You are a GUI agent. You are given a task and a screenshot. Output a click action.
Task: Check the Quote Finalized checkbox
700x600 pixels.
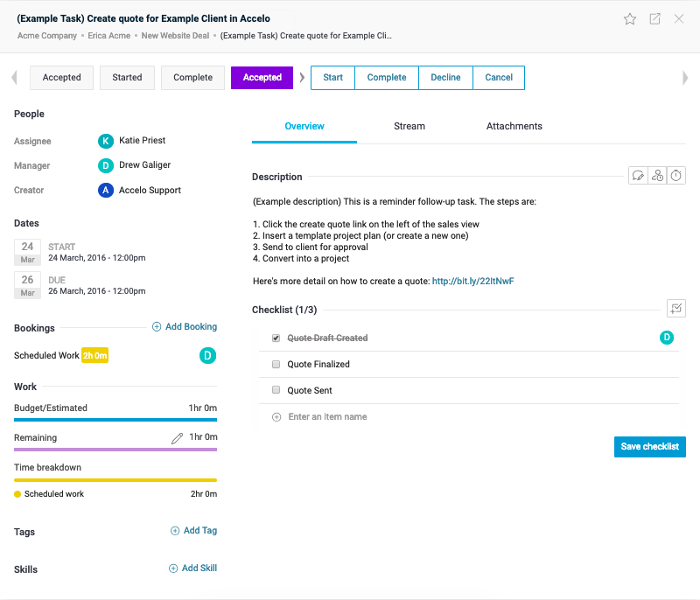[276, 365]
